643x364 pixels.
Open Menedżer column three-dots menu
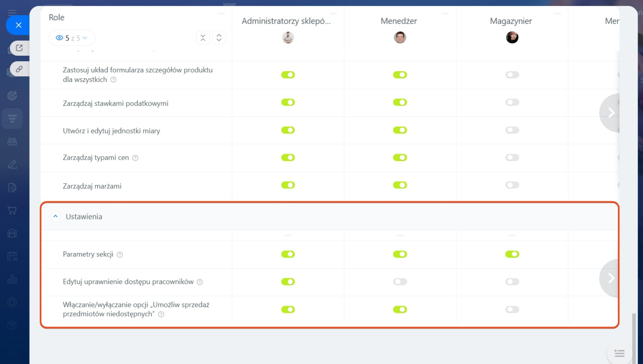pyautogui.click(x=446, y=14)
